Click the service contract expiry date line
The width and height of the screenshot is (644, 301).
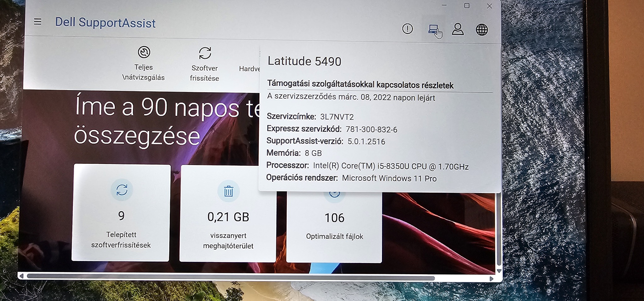point(351,97)
